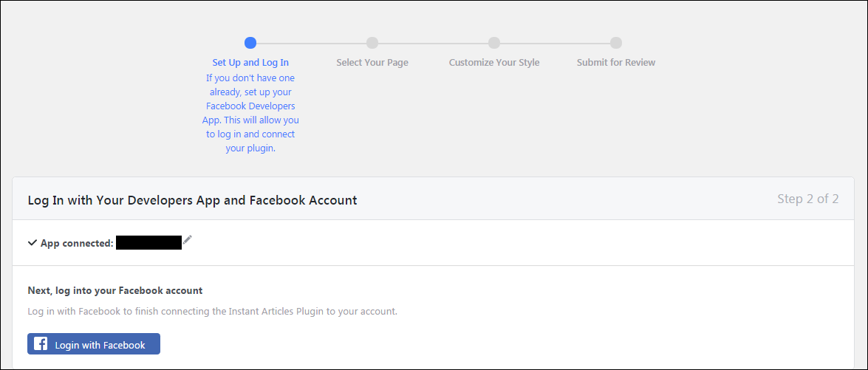This screenshot has height=370, width=868.
Task: Click the App connected label
Action: click(x=77, y=243)
